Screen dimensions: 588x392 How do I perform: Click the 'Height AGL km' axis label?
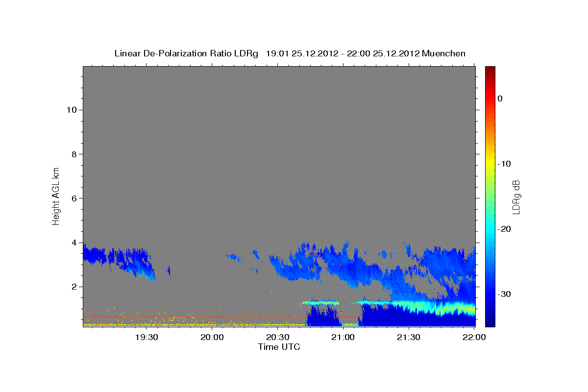[x=56, y=196]
